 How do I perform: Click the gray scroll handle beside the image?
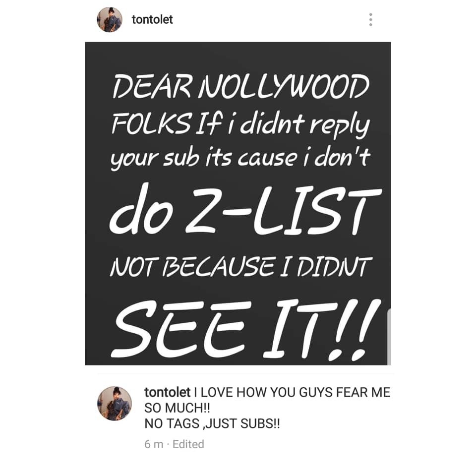(x=389, y=336)
